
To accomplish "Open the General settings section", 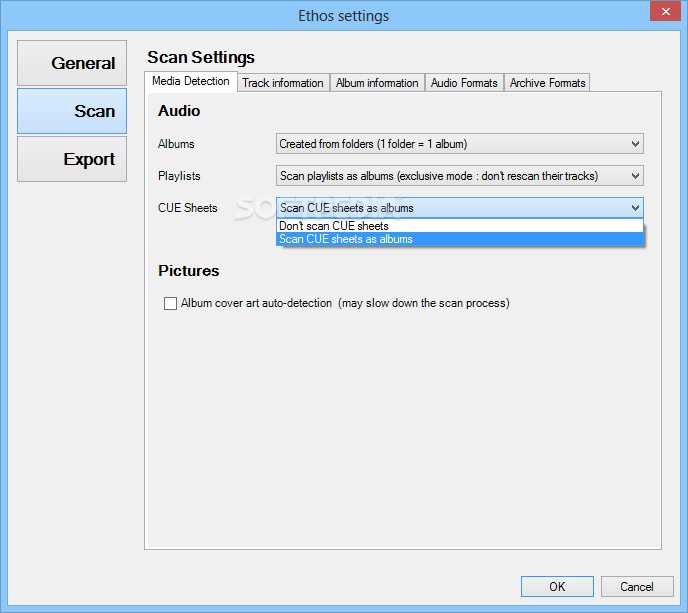I will 72,63.
